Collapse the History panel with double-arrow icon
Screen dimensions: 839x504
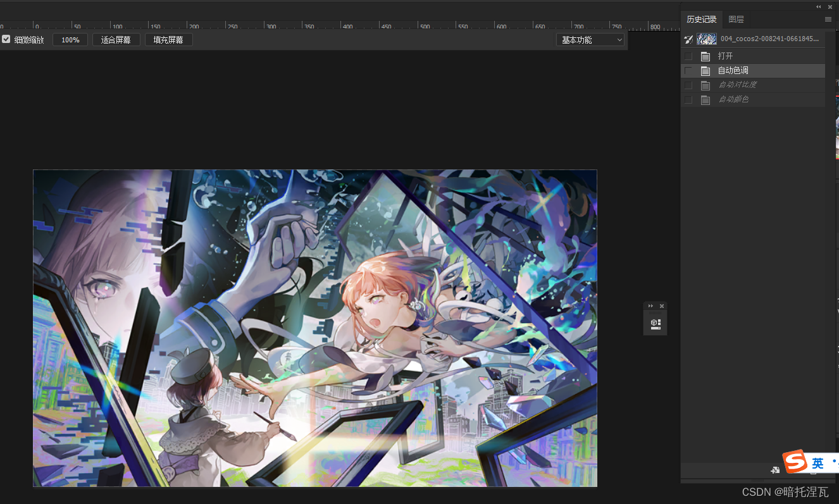point(819,6)
